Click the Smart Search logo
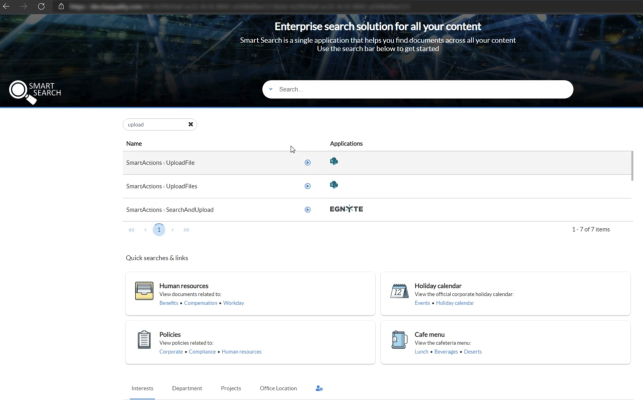643x400 pixels. tap(36, 91)
